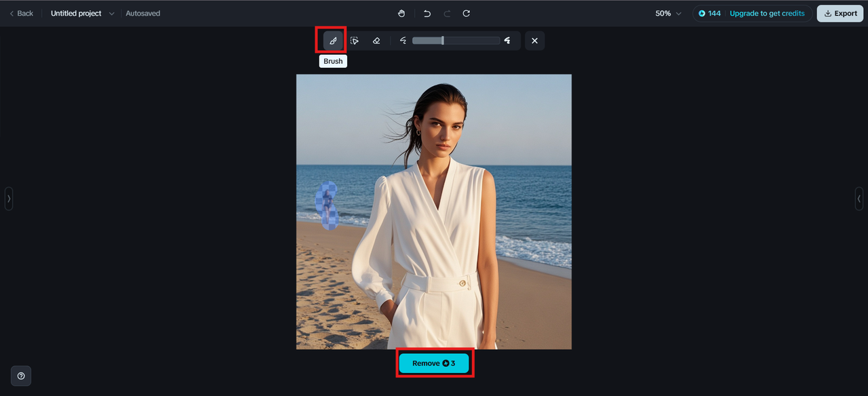Click Upgrade to get credits link
868x396 pixels.
(767, 14)
